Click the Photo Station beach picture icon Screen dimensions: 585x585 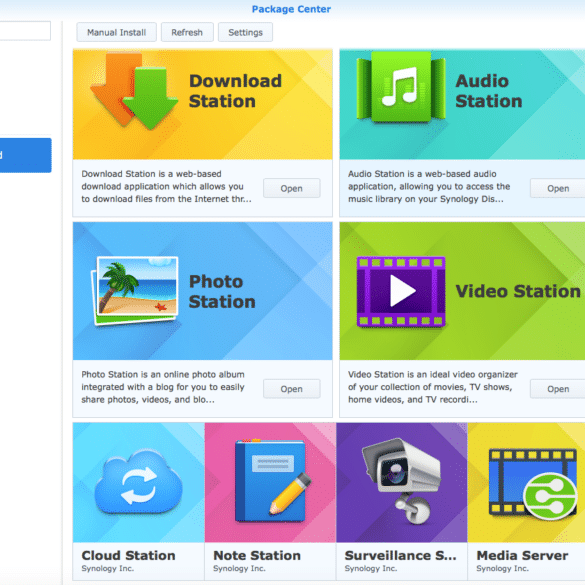click(x=135, y=291)
